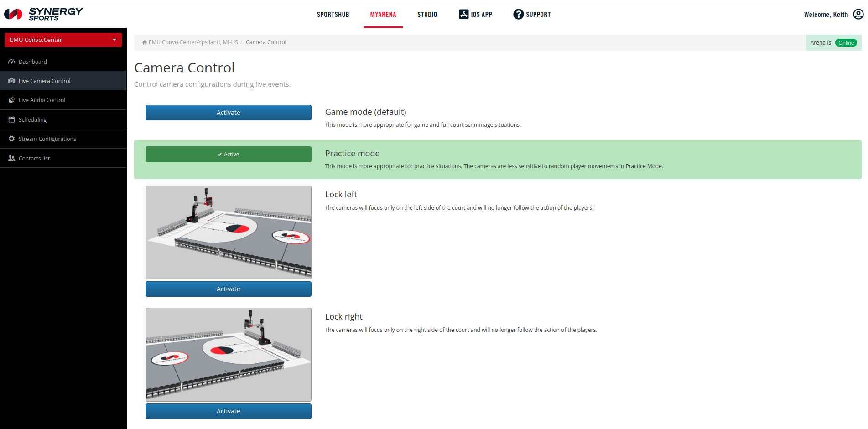Follow the EMU Convo.Center-Ypsilanti breadcrumb link
The height and width of the screenshot is (429, 868).
pyautogui.click(x=193, y=42)
